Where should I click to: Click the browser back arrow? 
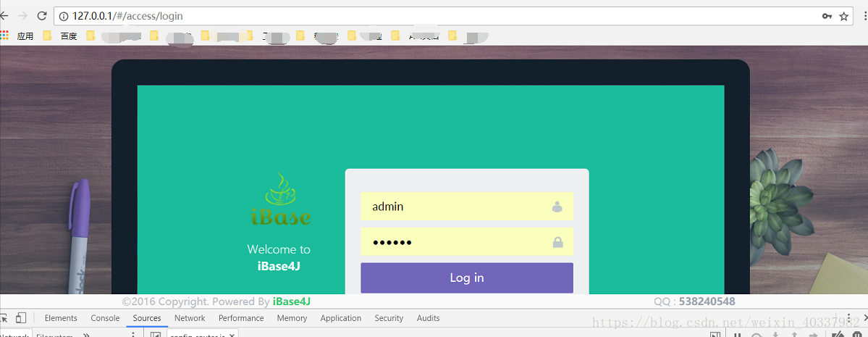[4, 16]
